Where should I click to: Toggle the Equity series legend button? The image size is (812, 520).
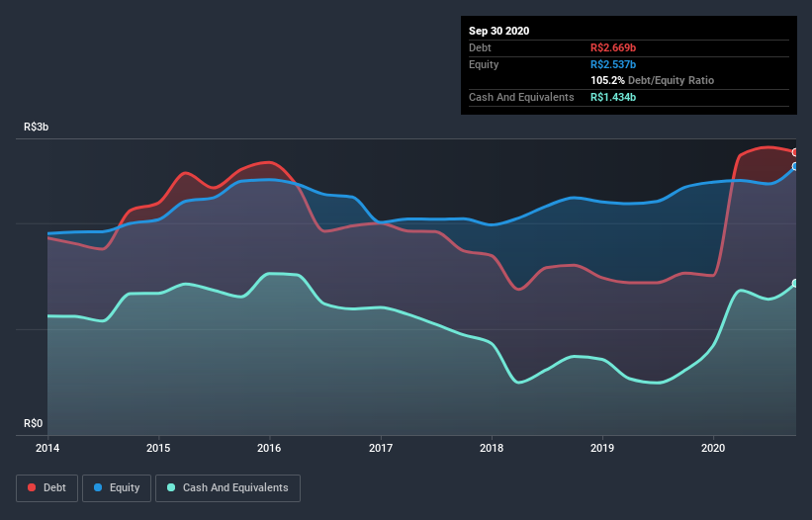[x=117, y=488]
